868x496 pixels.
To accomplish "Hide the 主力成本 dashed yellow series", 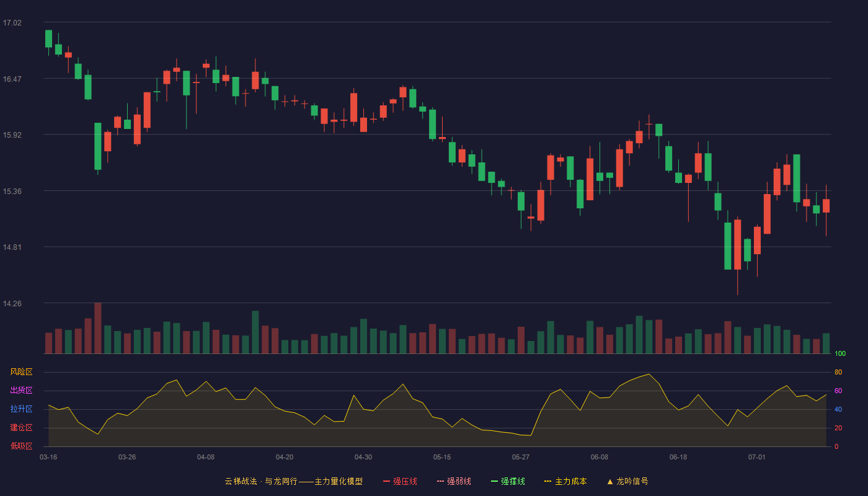I will (x=565, y=481).
